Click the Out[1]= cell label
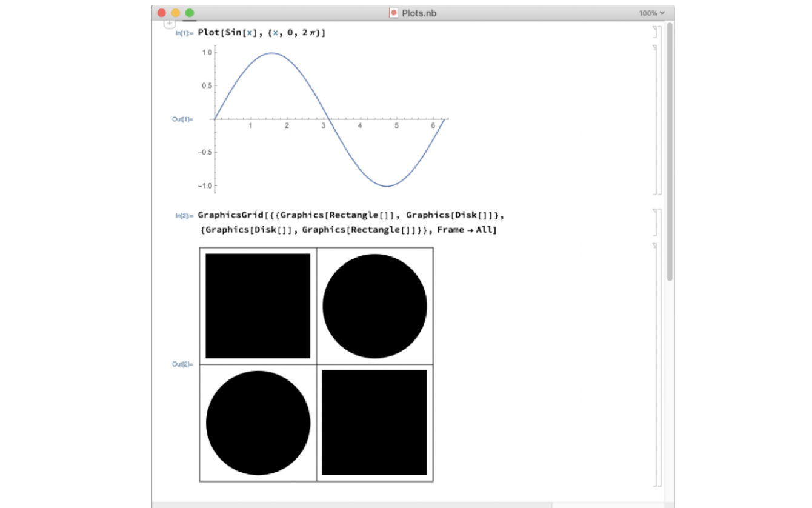The height and width of the screenshot is (508, 812). (182, 119)
